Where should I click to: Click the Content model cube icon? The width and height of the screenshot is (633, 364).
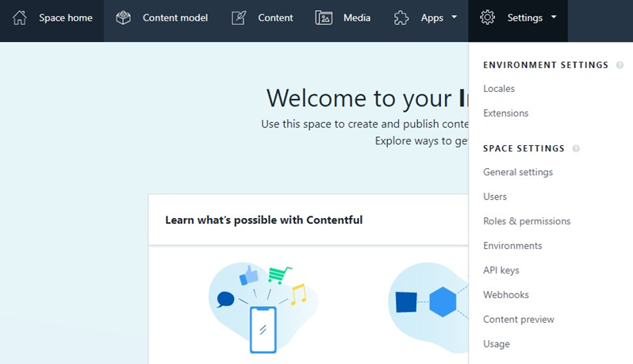click(123, 17)
